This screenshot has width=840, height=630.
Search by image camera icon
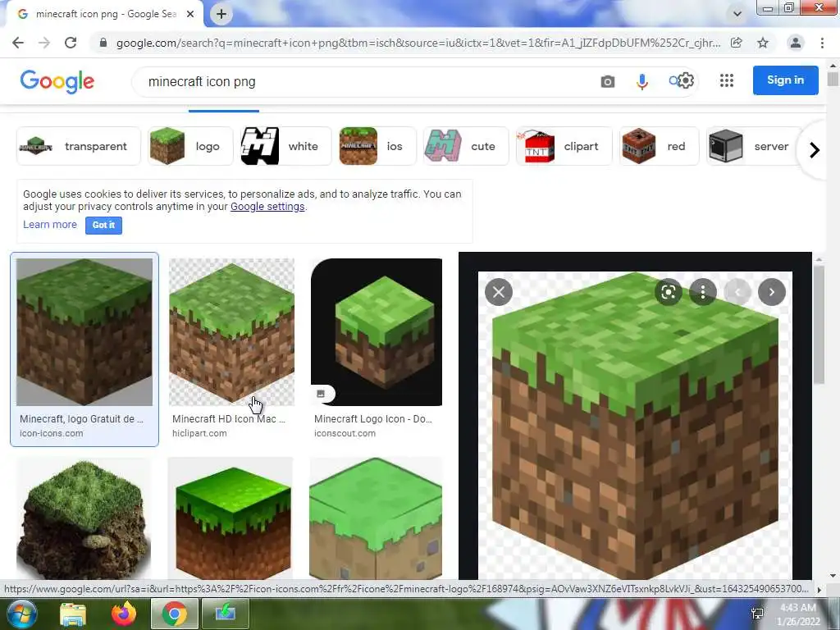point(608,81)
